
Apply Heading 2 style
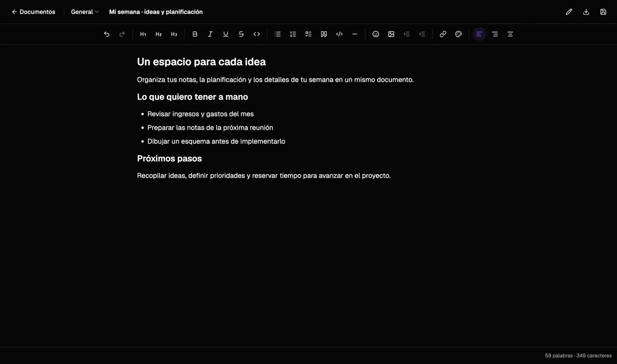point(159,34)
